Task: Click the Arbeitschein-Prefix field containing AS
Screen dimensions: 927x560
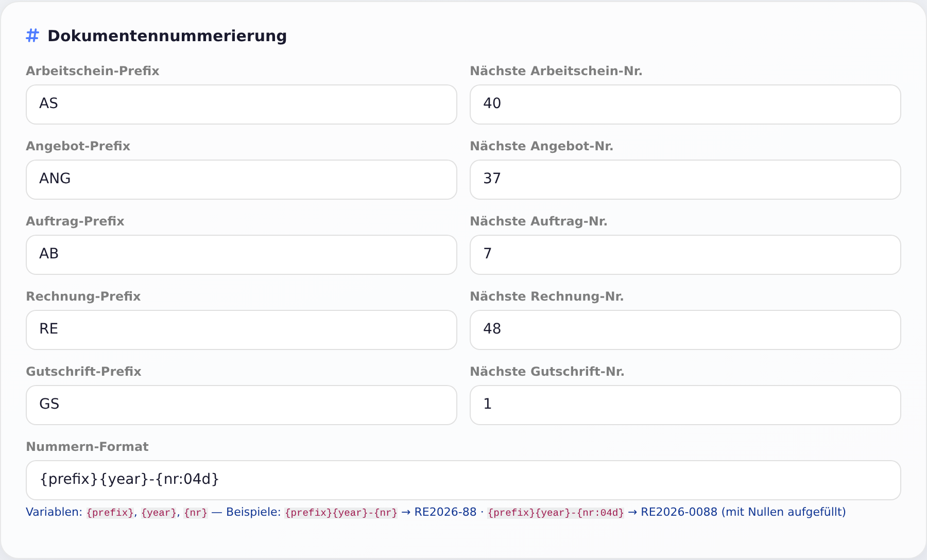Action: [x=242, y=104]
